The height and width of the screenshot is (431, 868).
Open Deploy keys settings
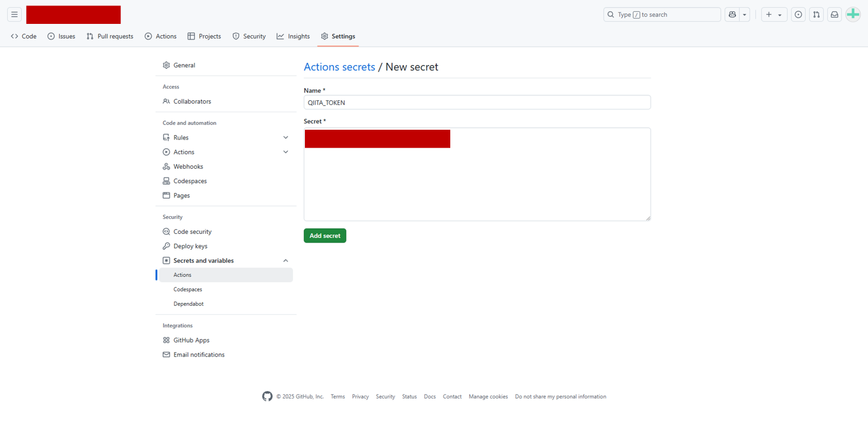tap(226, 246)
